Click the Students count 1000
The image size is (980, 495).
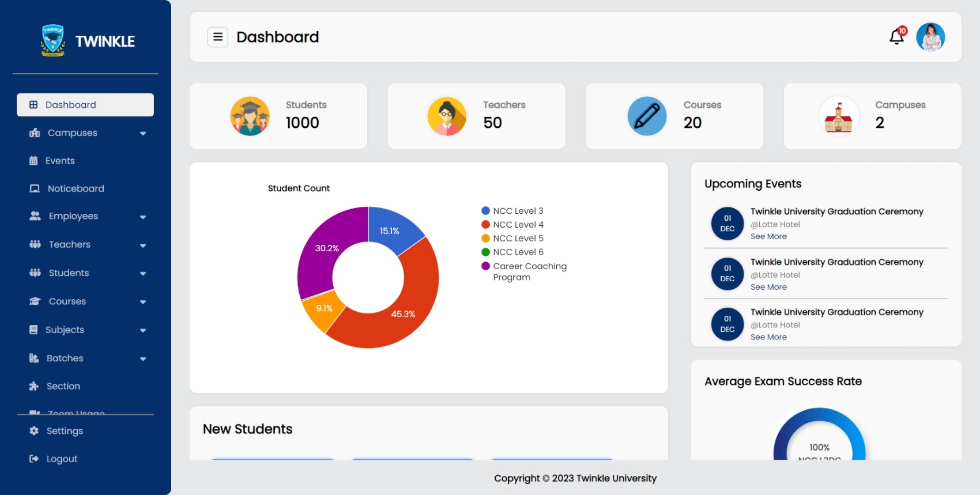click(303, 123)
